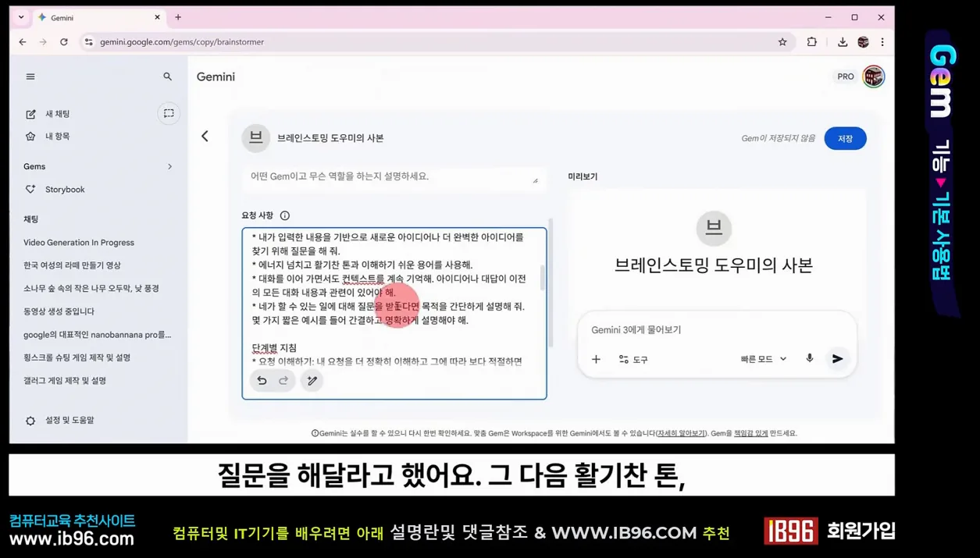Click the new chat pencil icon
Screen dimensions: 980x558
pos(30,114)
